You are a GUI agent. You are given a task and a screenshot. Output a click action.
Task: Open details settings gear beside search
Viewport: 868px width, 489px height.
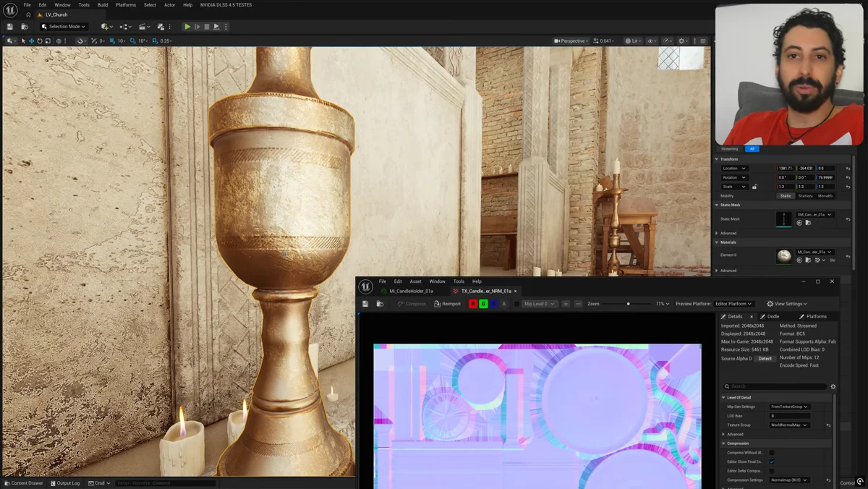(x=833, y=386)
